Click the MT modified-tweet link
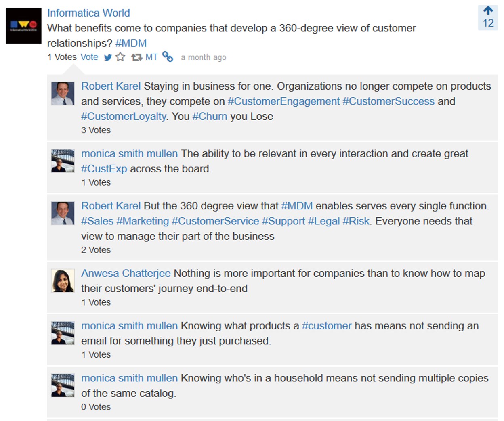The height and width of the screenshot is (421, 504). coord(151,57)
